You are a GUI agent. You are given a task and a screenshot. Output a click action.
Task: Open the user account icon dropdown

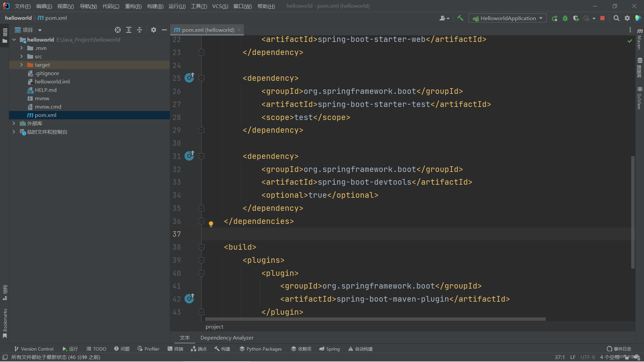tap(444, 18)
